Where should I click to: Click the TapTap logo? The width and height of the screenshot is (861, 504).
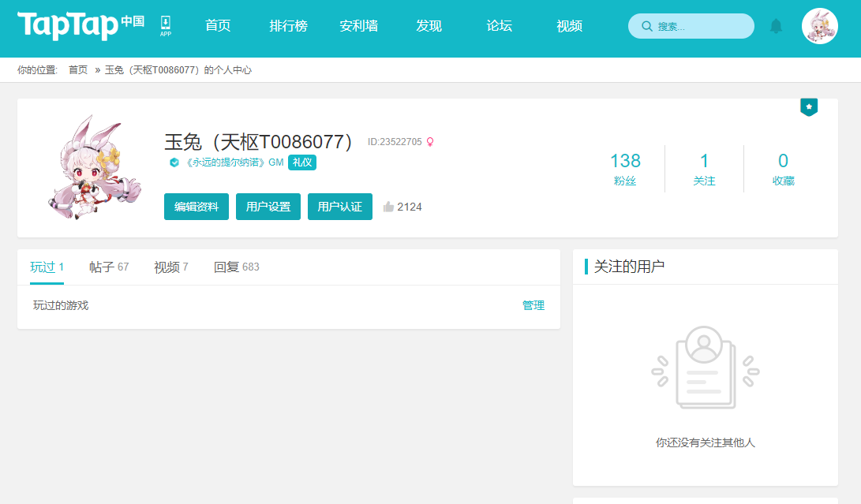tap(80, 25)
